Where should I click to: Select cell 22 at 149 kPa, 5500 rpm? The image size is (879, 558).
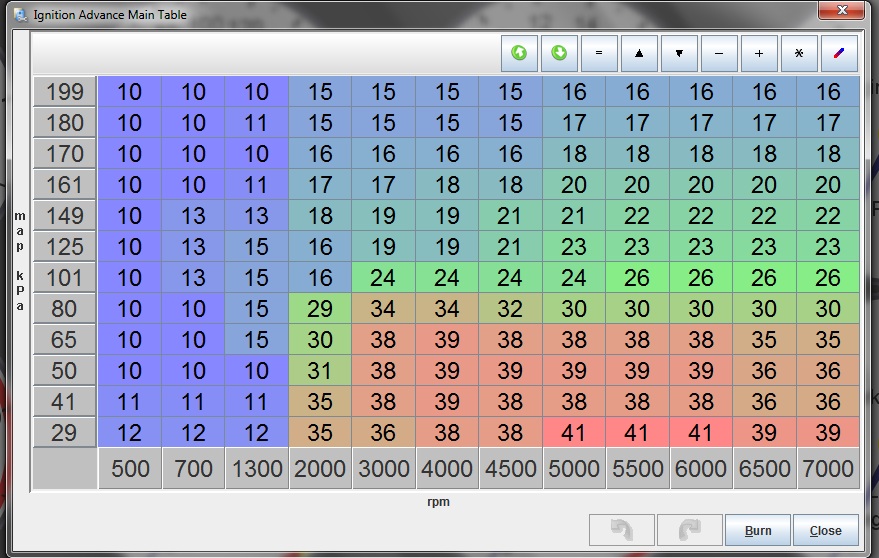coord(637,216)
